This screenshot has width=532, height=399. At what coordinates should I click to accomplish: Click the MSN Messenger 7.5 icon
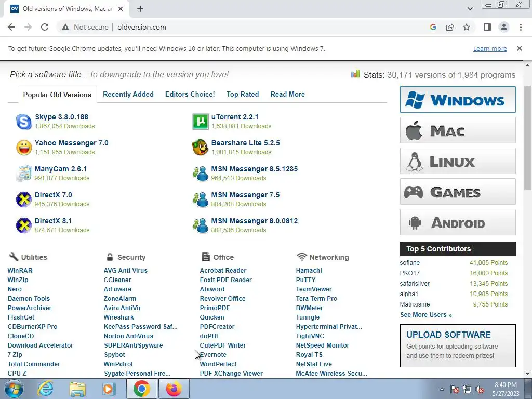pyautogui.click(x=200, y=199)
